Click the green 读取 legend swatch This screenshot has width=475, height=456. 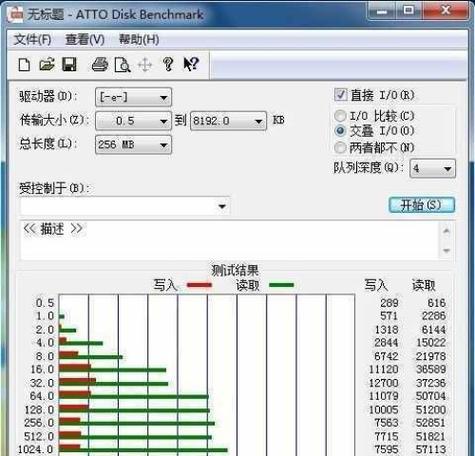[281, 285]
